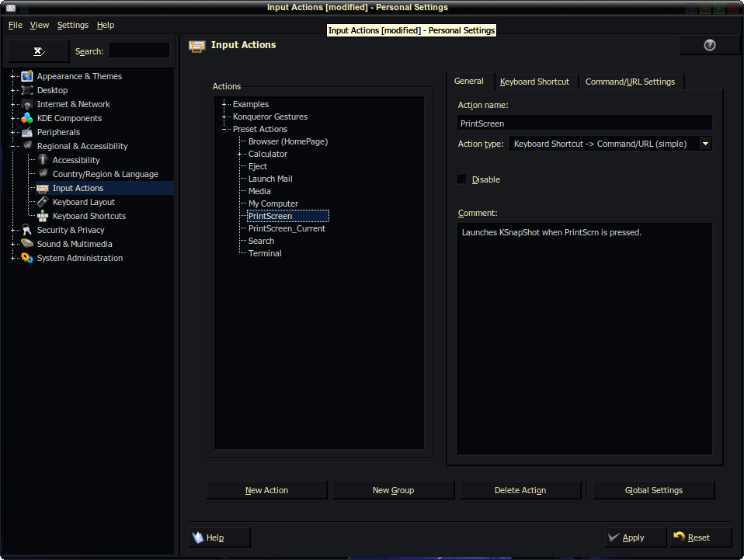Expand the Security & Privacy node

(12, 230)
